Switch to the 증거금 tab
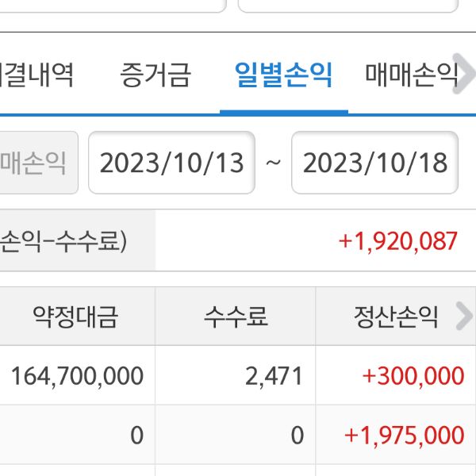 click(x=155, y=75)
